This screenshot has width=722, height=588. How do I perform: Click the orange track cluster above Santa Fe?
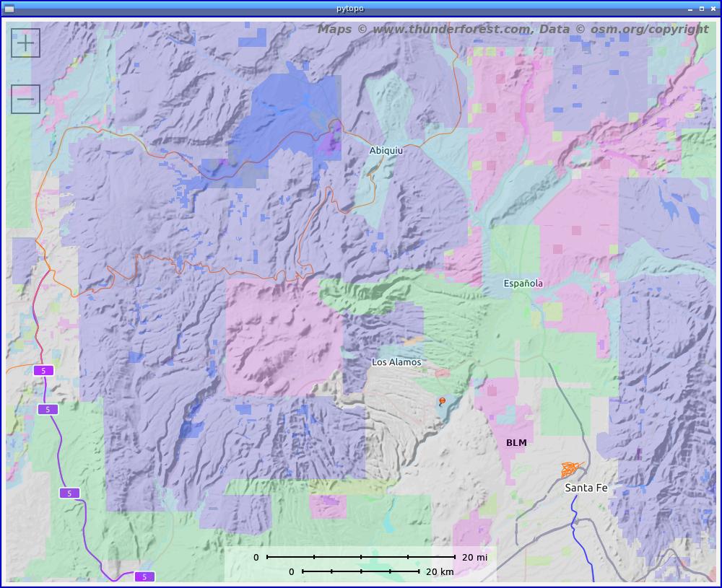(x=571, y=469)
